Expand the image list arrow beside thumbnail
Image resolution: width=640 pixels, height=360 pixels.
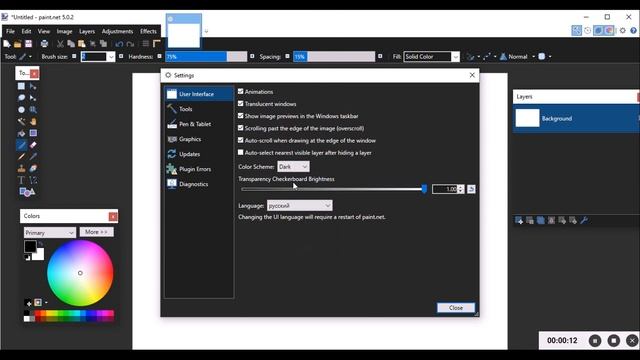[x=206, y=31]
